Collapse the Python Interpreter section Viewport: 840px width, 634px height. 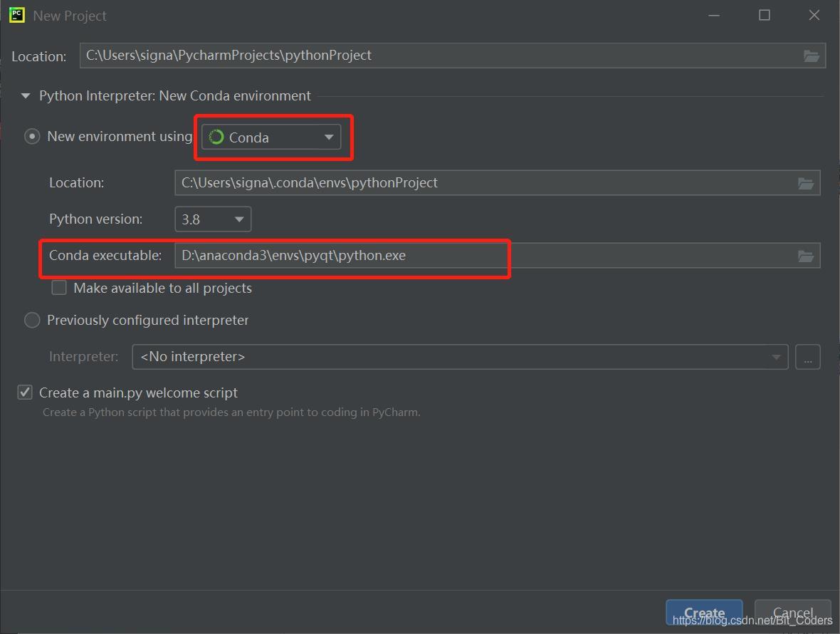(25, 96)
